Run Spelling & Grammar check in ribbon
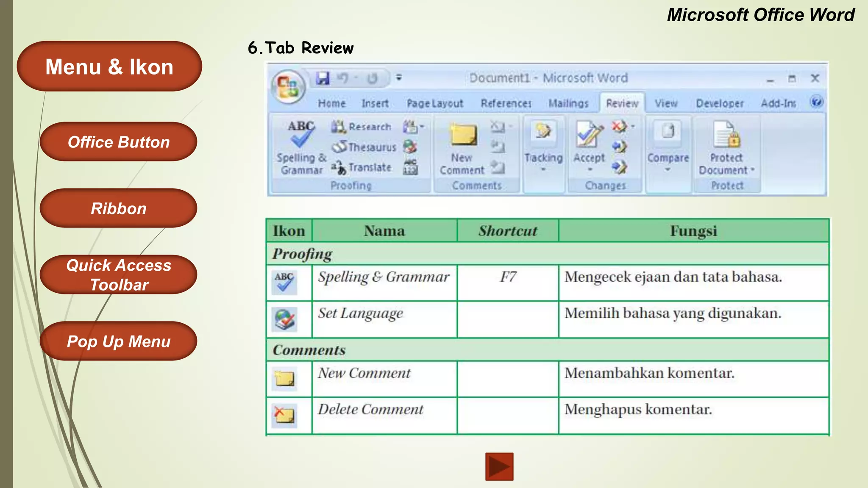 coord(301,147)
